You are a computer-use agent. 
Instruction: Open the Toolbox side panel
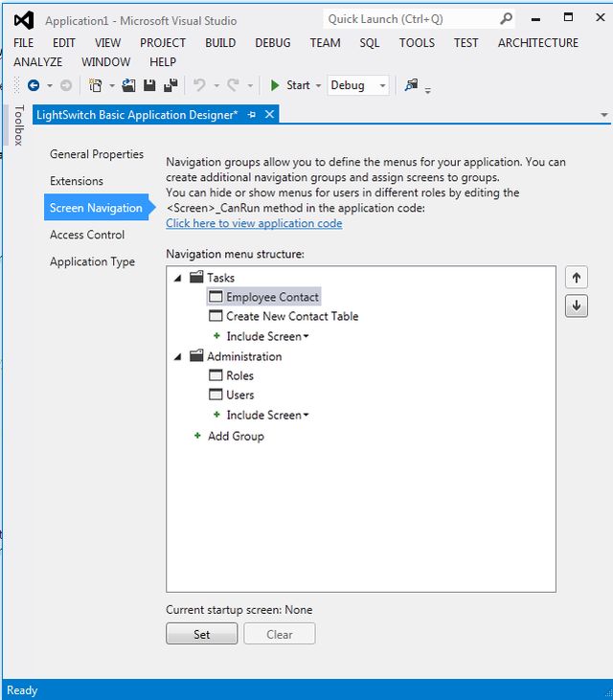(x=18, y=125)
